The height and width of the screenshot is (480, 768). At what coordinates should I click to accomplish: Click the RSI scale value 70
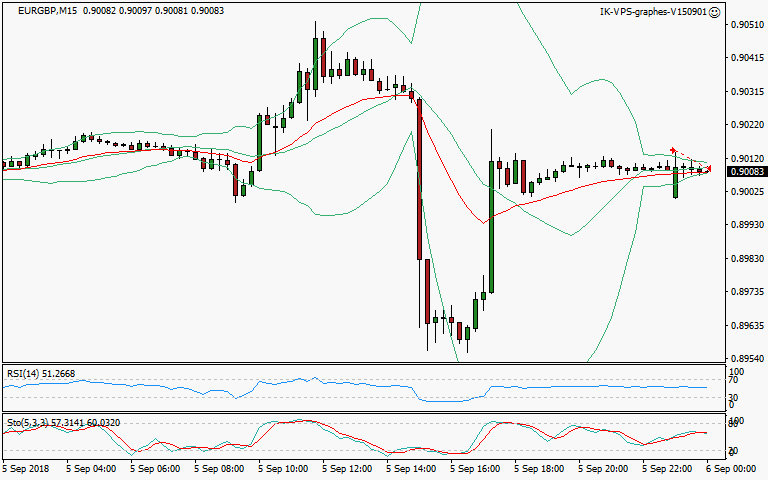tap(732, 380)
